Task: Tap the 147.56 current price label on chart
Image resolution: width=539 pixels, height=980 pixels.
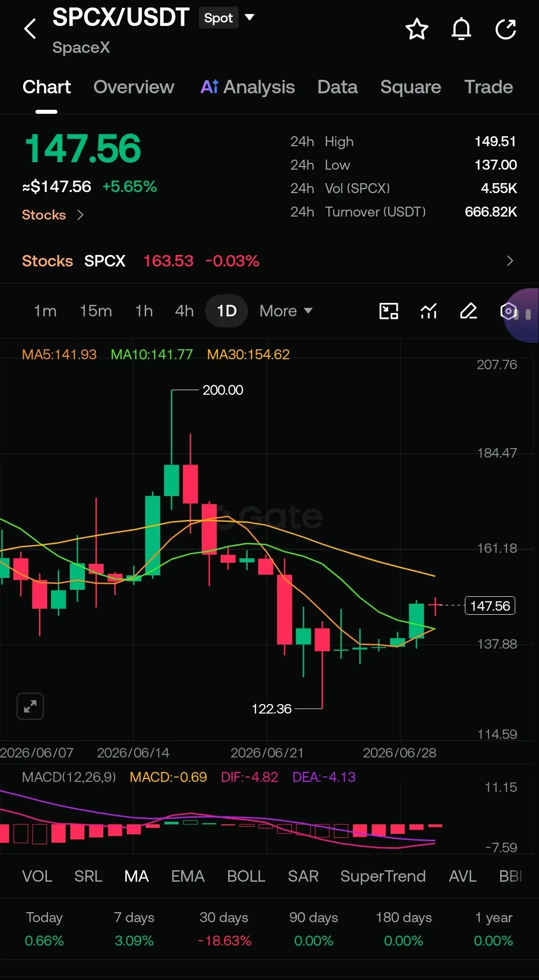Action: point(490,606)
